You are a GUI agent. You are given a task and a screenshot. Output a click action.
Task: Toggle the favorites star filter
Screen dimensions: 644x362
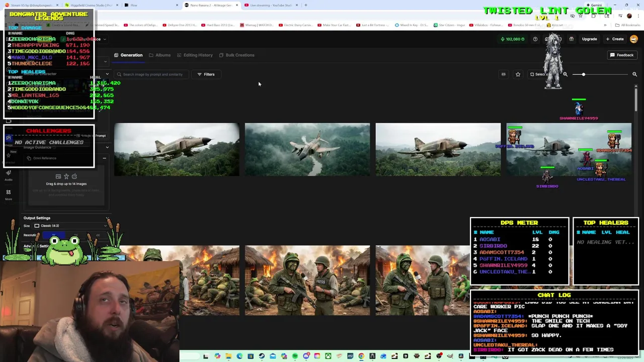point(518,74)
